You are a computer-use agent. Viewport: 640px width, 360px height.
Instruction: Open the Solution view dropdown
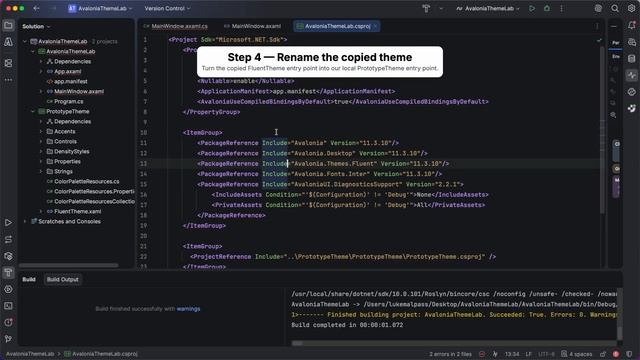tap(36, 26)
